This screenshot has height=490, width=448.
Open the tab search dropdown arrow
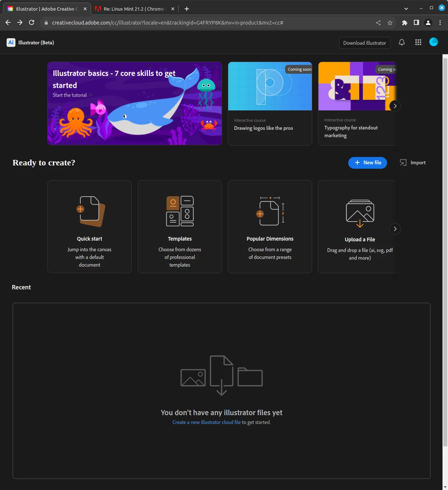click(x=406, y=9)
